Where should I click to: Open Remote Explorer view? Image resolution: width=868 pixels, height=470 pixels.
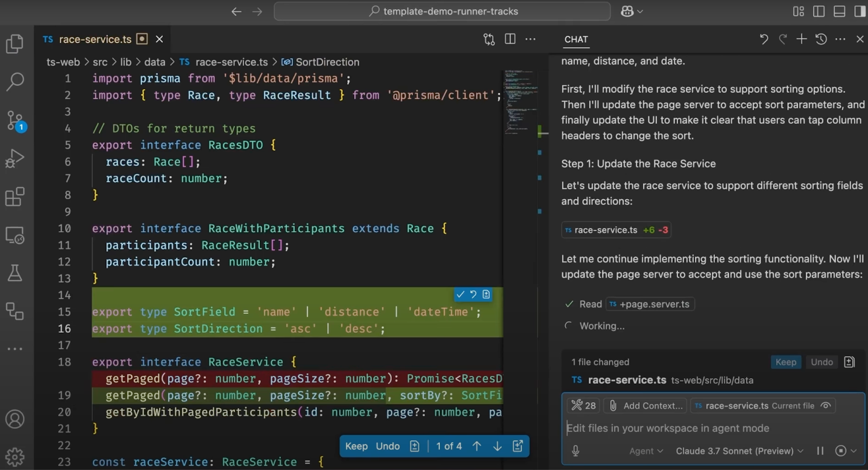click(x=15, y=236)
